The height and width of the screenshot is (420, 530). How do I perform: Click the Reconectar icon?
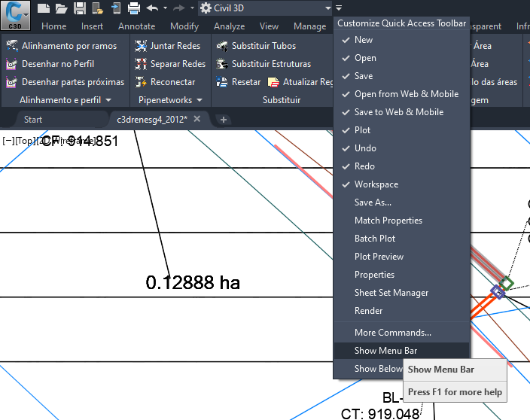point(141,82)
